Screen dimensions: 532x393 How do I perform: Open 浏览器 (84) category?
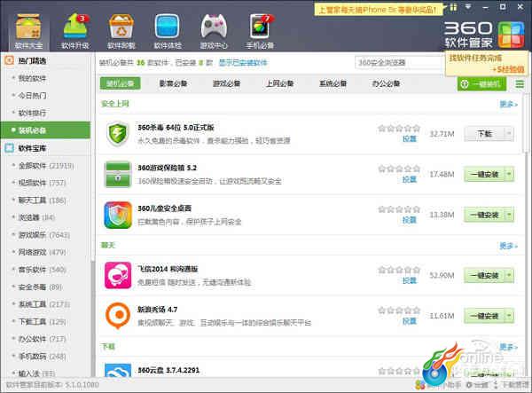[x=36, y=217]
